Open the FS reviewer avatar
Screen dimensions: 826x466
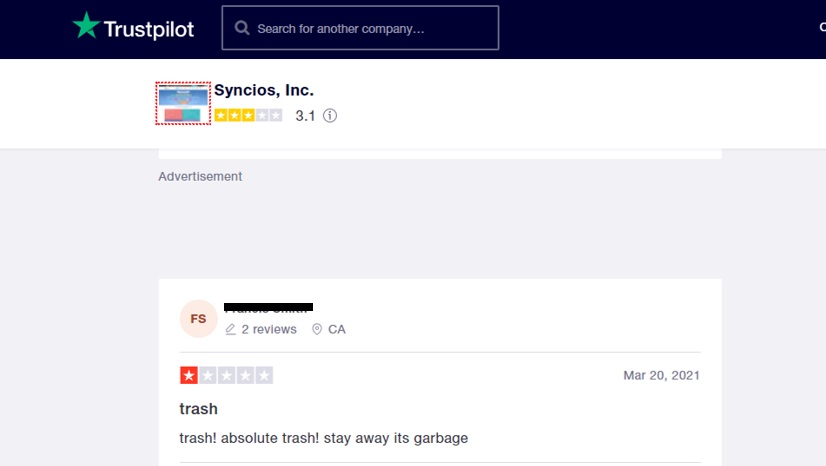tap(198, 319)
